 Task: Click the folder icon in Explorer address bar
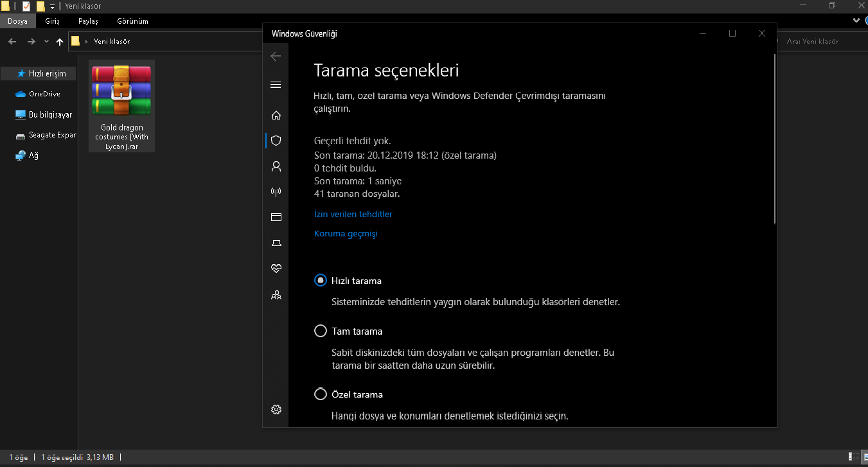pos(76,41)
